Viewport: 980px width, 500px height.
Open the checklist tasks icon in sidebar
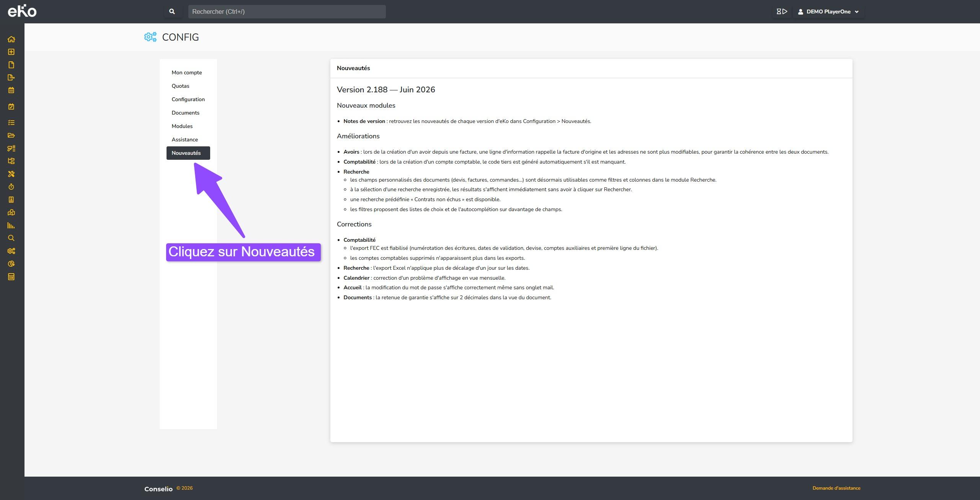tap(11, 123)
